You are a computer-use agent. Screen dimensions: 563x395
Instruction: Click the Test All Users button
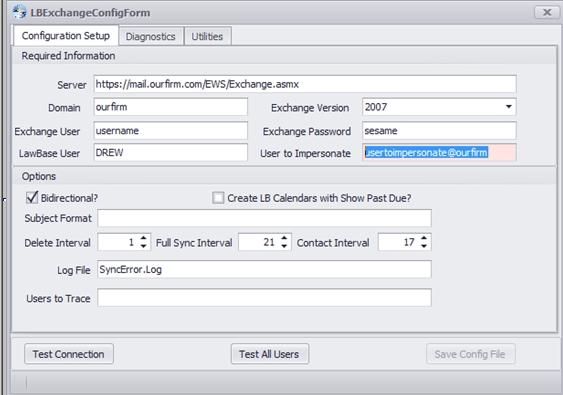(269, 354)
